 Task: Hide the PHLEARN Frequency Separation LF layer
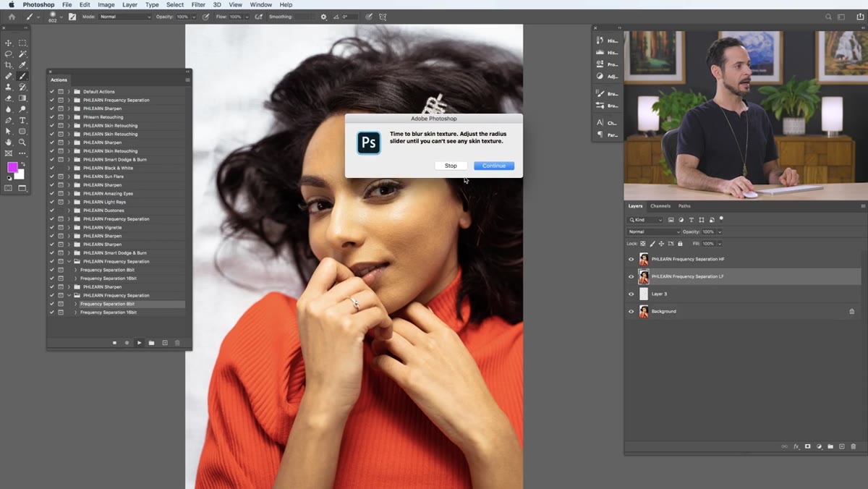[x=631, y=276]
